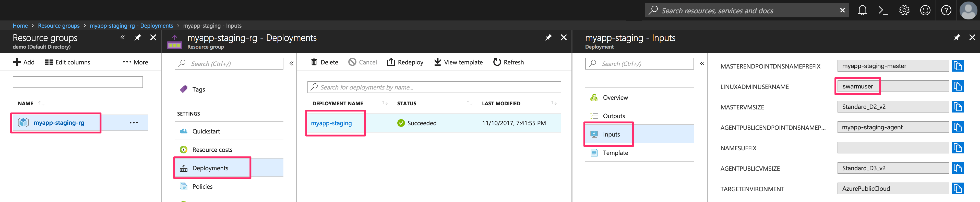Image resolution: width=980 pixels, height=202 pixels.
Task: Clear the top search box with X
Action: click(843, 10)
